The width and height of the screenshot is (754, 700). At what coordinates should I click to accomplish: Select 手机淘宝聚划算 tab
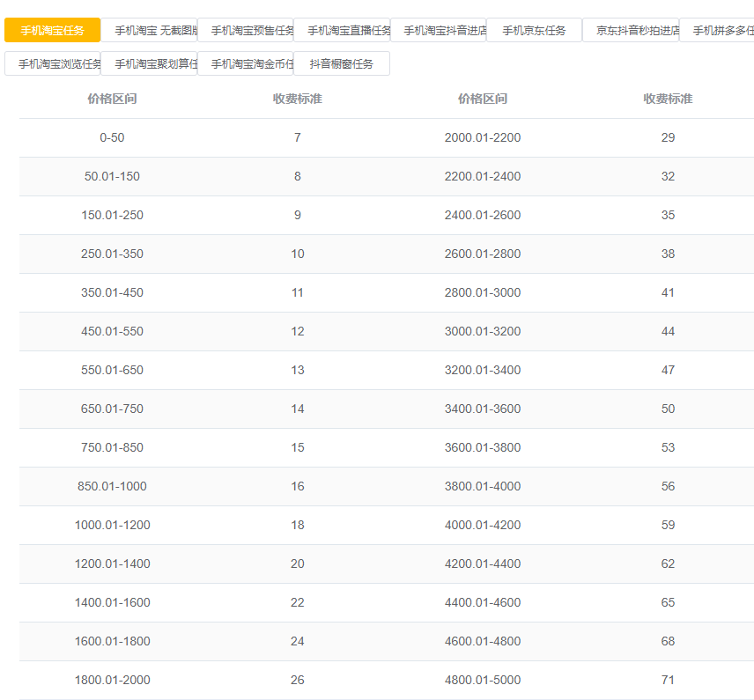[x=149, y=63]
